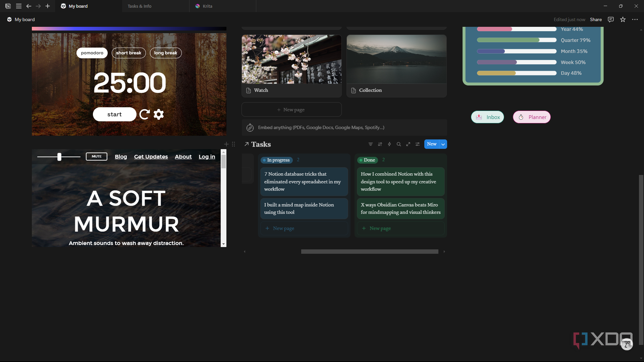Switch to the Krita tab

click(x=223, y=6)
